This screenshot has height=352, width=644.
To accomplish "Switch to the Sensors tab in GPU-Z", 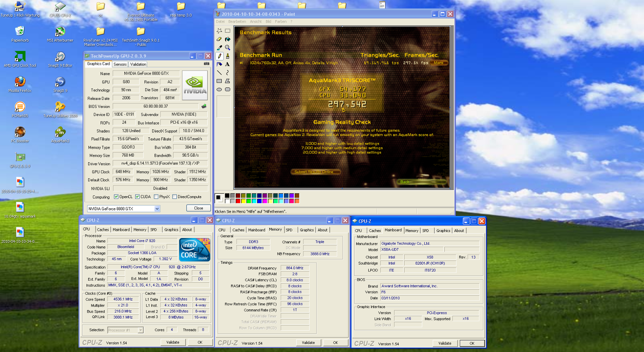I will tap(120, 64).
